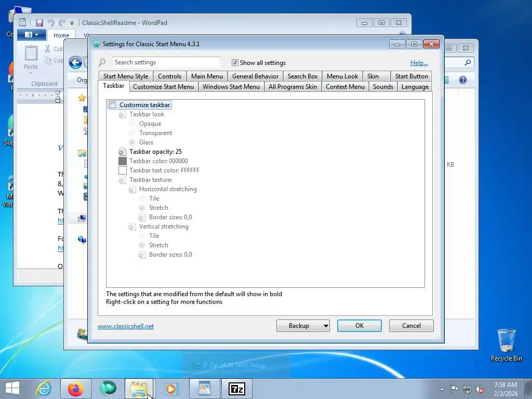Open the 7-Zip setup taskbar icon
This screenshot has height=399, width=532.
237,389
